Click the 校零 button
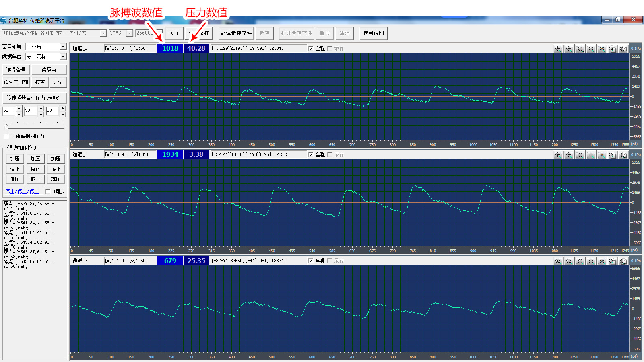This screenshot has height=362, width=644. coord(40,82)
